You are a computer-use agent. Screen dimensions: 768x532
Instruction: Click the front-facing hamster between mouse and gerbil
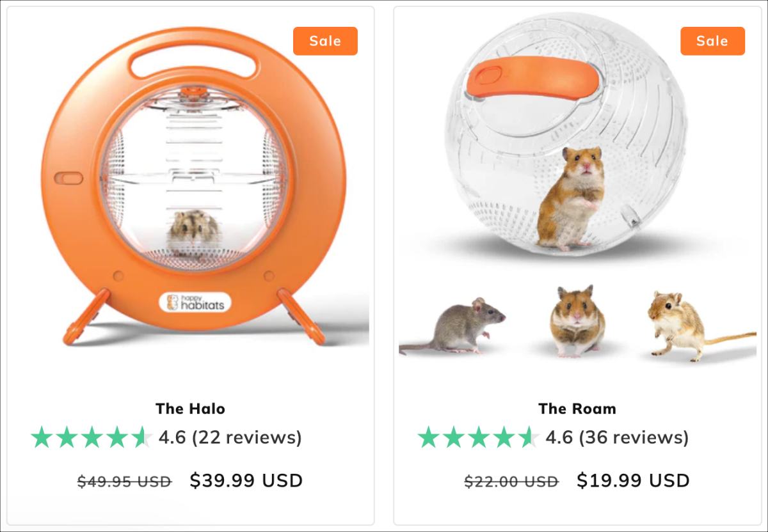click(x=577, y=321)
